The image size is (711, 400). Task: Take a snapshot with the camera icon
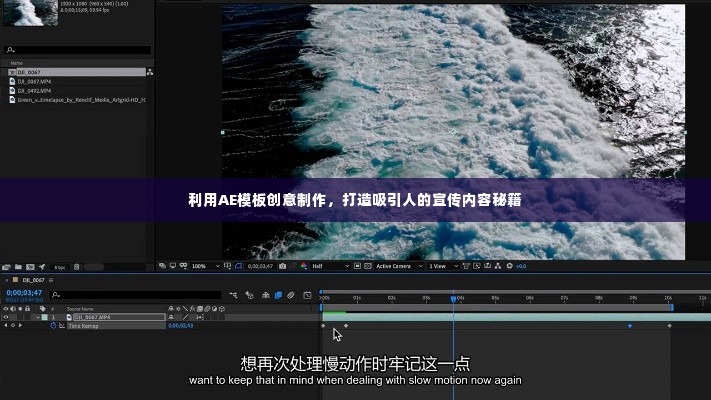(x=282, y=266)
